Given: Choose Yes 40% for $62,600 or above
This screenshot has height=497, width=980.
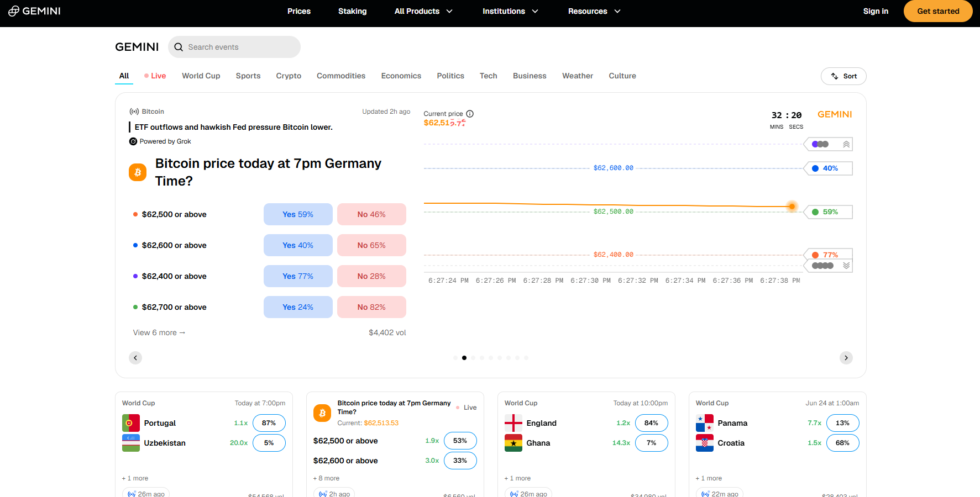Looking at the screenshot, I should (298, 245).
